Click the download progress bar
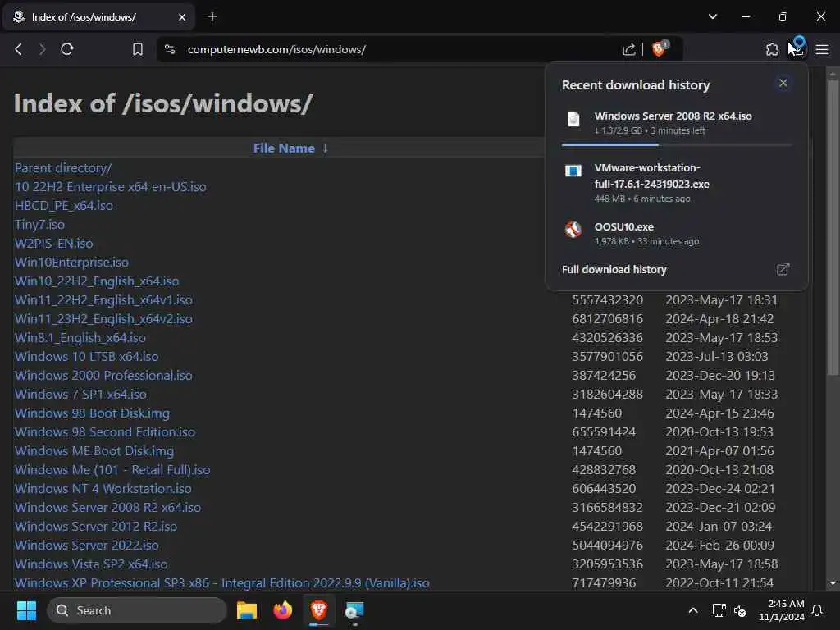Viewport: 840px width, 630px height. click(677, 144)
